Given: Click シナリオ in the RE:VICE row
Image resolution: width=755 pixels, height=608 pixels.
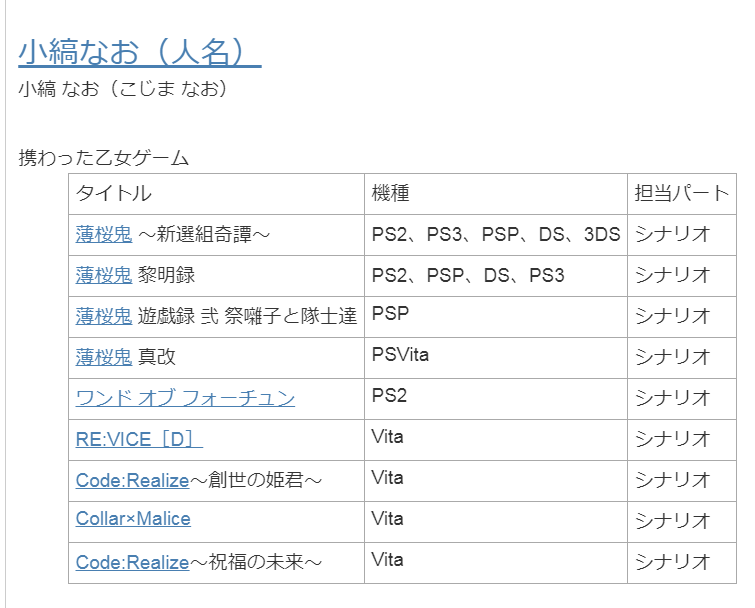Looking at the screenshot, I should pyautogui.click(x=673, y=440).
